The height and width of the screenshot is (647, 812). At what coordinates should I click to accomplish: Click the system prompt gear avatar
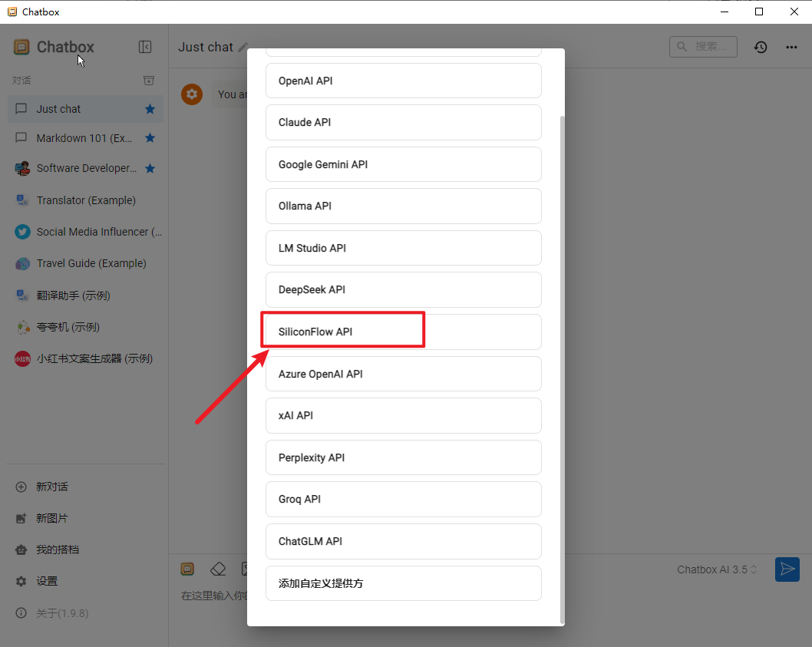(192, 94)
